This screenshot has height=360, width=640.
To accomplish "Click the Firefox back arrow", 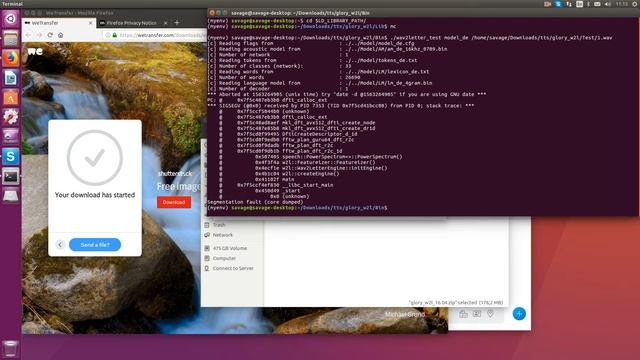I will [x=29, y=35].
